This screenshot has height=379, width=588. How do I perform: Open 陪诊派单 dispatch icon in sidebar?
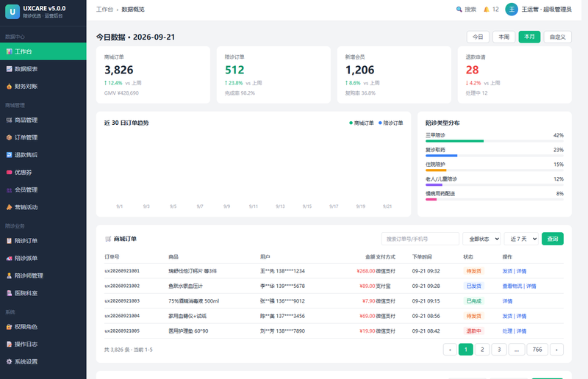[9, 259]
